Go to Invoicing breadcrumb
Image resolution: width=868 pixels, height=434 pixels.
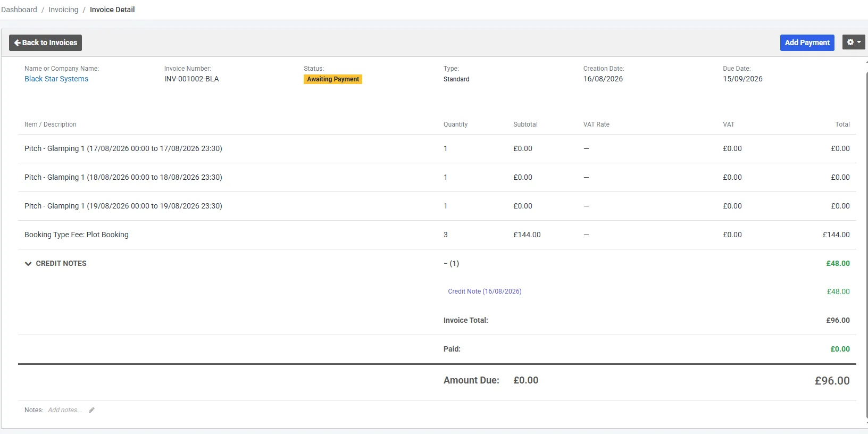pos(63,10)
